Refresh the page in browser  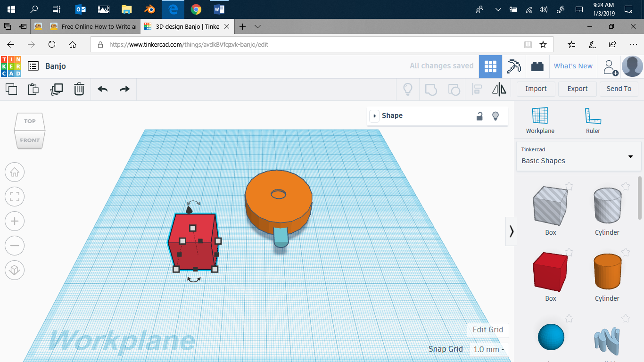pyautogui.click(x=52, y=45)
